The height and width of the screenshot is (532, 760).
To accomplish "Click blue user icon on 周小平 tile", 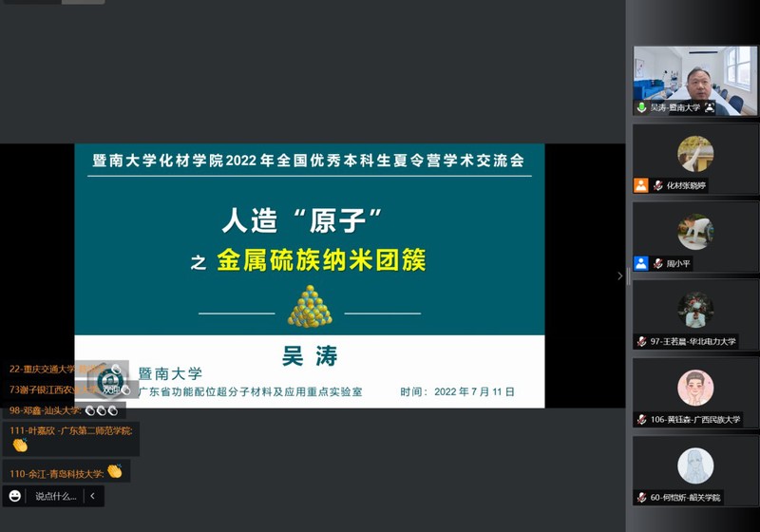I will point(642,264).
